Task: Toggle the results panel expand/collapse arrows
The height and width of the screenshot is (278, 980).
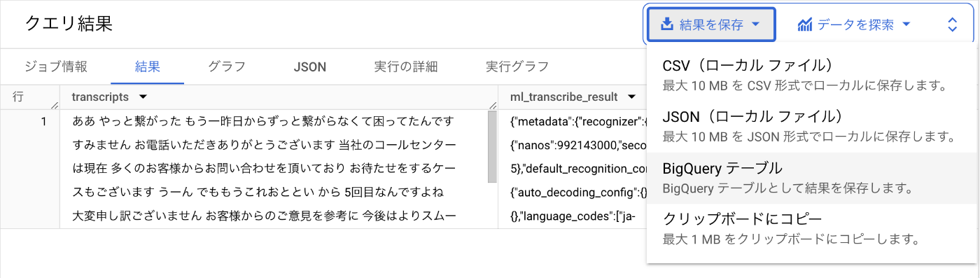Action: coord(952,25)
